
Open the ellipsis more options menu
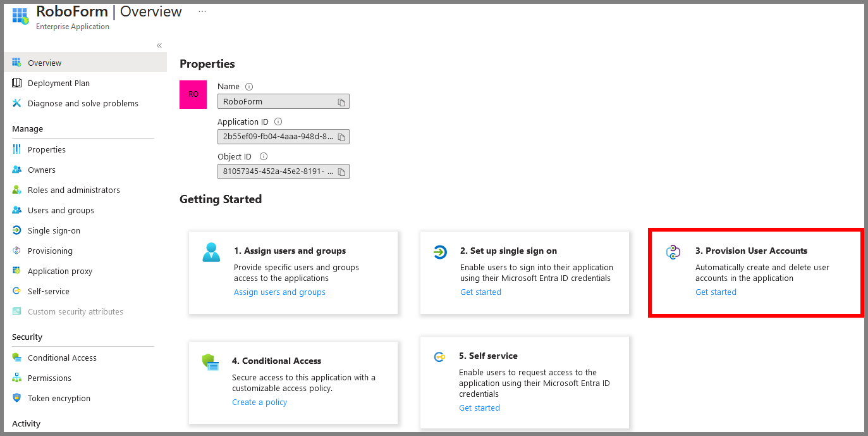coord(202,11)
